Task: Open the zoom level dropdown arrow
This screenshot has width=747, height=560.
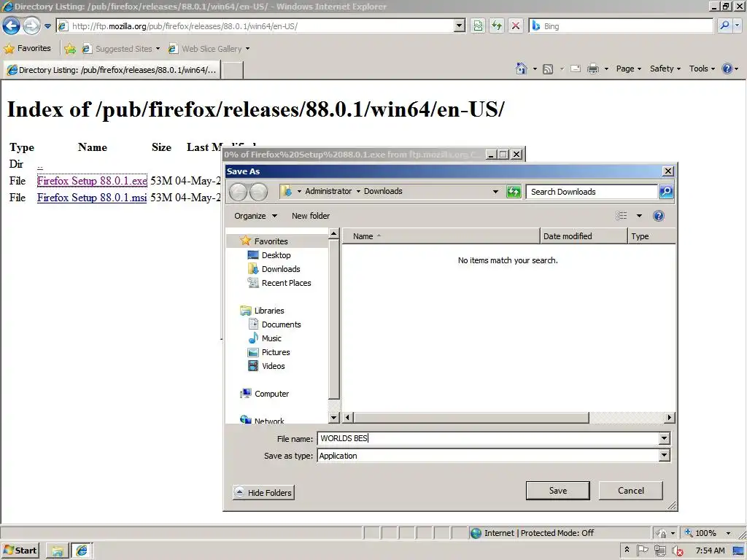Action: point(728,533)
